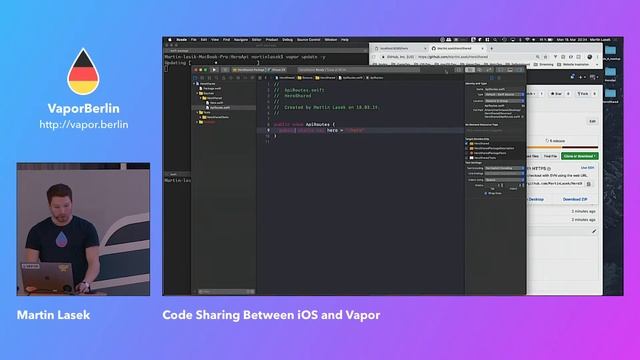Show the Symbol navigator
640x360 pixels.
pyautogui.click(x=209, y=78)
